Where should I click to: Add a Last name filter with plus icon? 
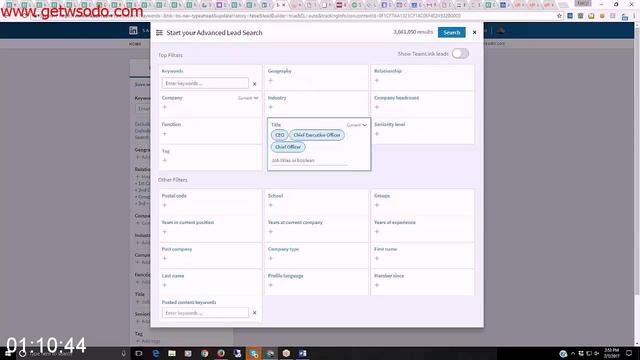point(164,285)
